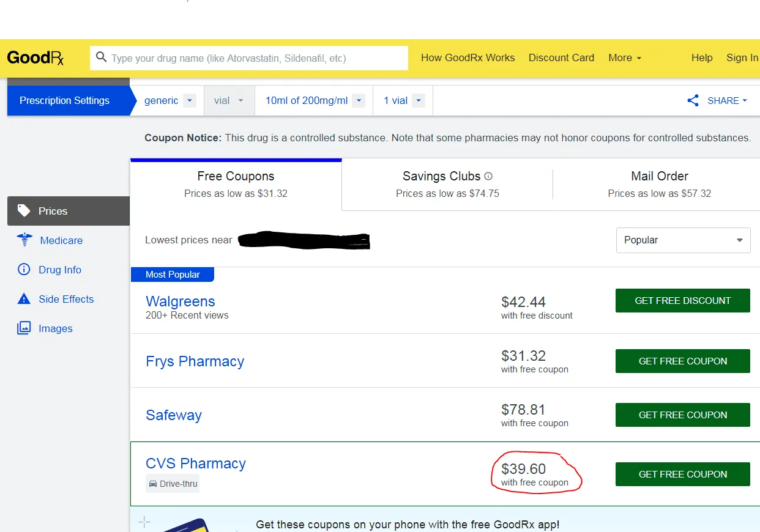Click the search magnifier icon
The height and width of the screenshot is (532, 760).
pos(102,58)
